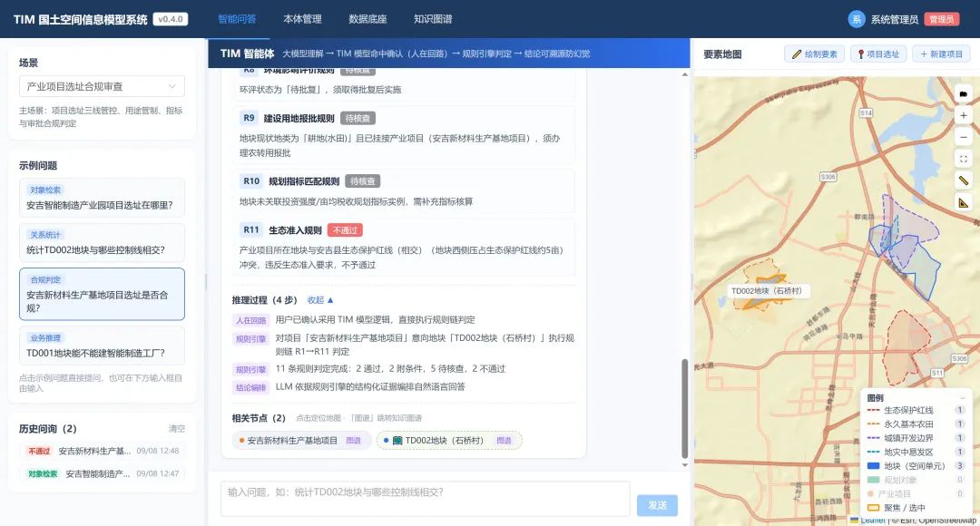The width and height of the screenshot is (980, 526).
Task: Select example TD001地块能不能建智能制造工厂?
Action: pos(102,346)
